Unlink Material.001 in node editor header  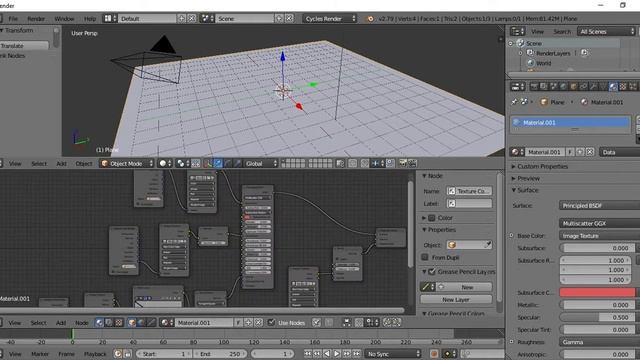[x=258, y=322]
